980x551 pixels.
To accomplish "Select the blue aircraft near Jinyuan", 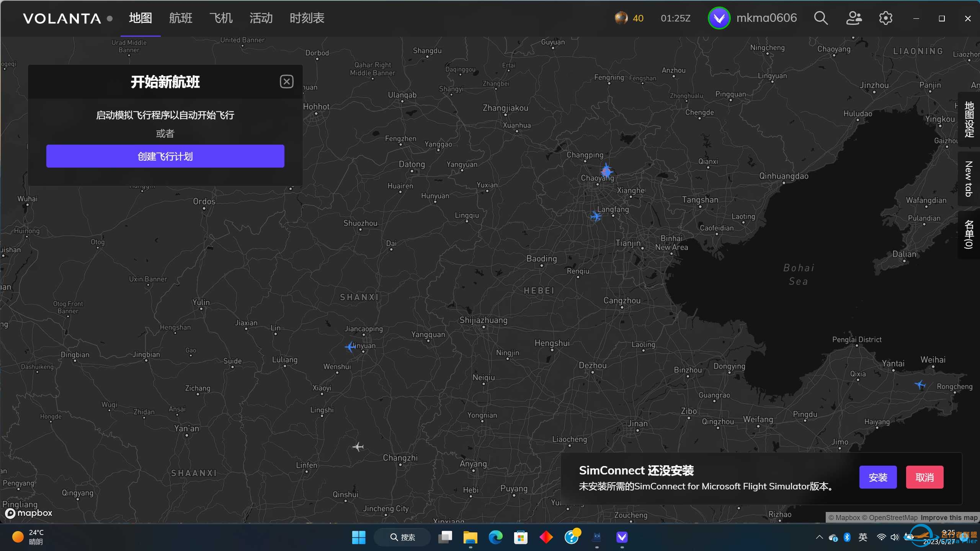I will 350,347.
